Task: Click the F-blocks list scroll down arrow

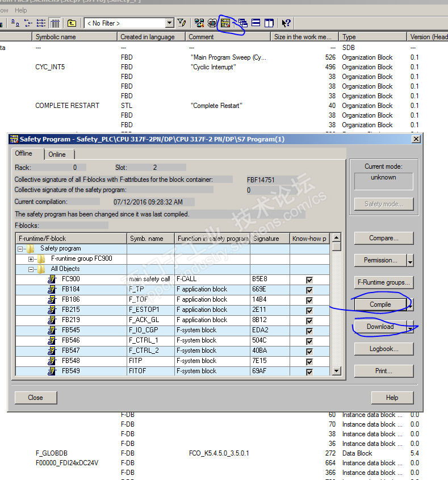Action: click(x=337, y=371)
